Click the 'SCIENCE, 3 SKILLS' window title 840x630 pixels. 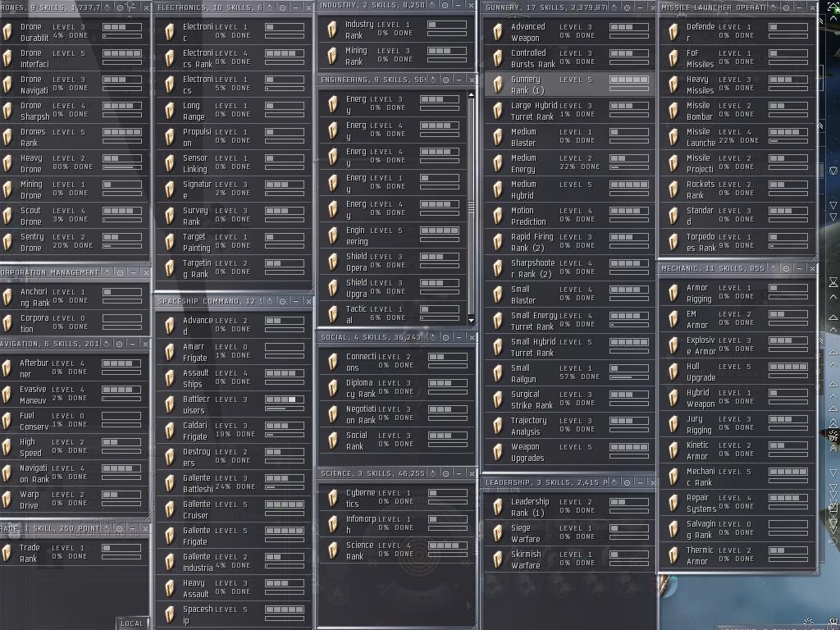coord(372,473)
